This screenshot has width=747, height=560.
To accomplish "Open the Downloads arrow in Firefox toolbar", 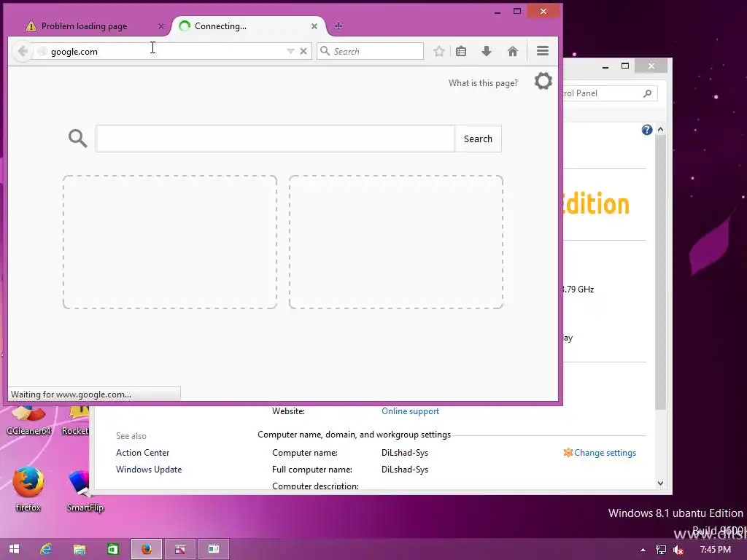I will 487,52.
